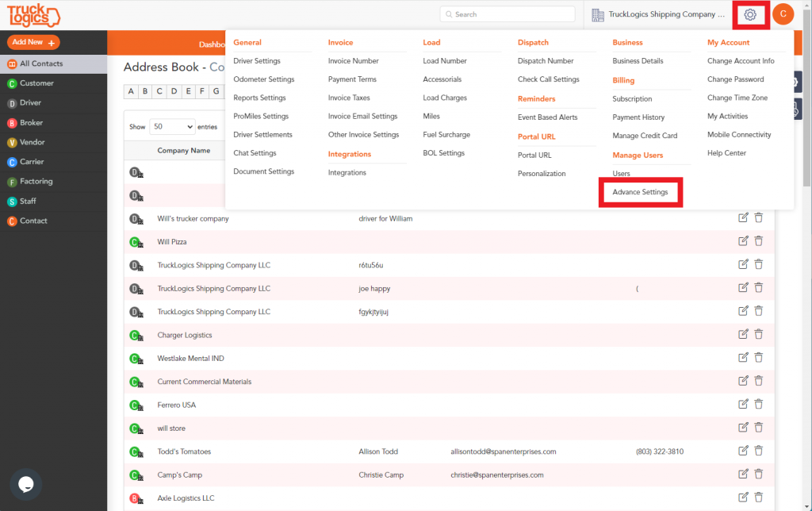This screenshot has width=812, height=511.
Task: Open Invoice Number settings
Action: (353, 61)
